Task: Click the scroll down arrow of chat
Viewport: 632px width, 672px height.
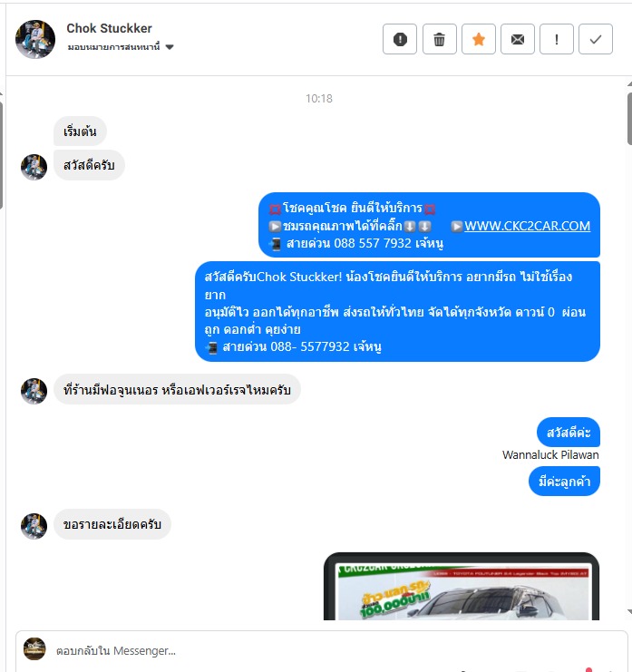Action: click(x=629, y=611)
